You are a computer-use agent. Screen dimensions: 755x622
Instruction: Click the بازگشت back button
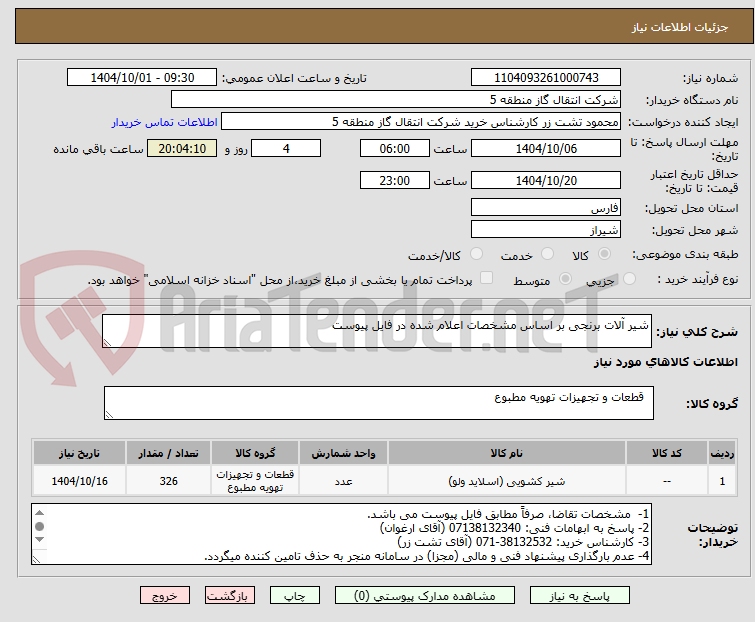click(230, 596)
